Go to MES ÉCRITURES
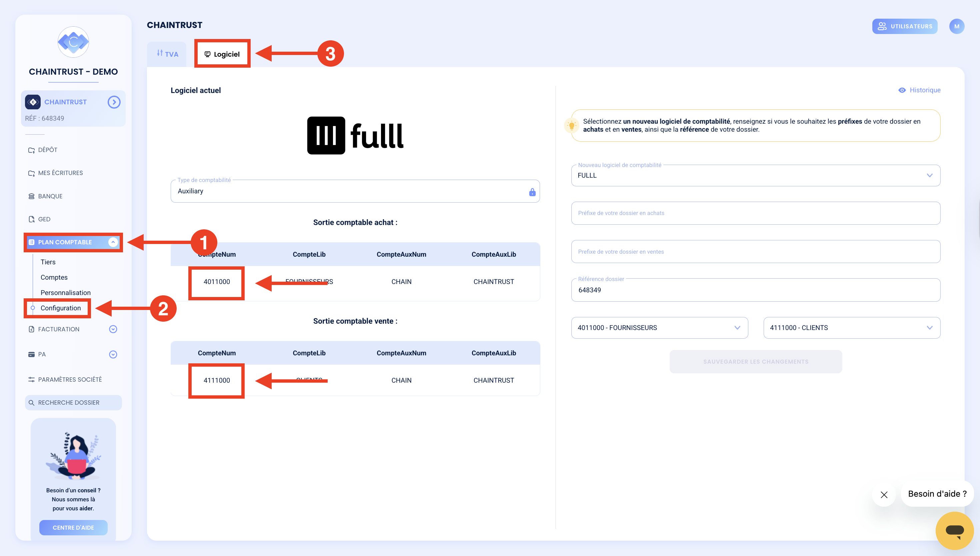980x556 pixels. point(60,173)
